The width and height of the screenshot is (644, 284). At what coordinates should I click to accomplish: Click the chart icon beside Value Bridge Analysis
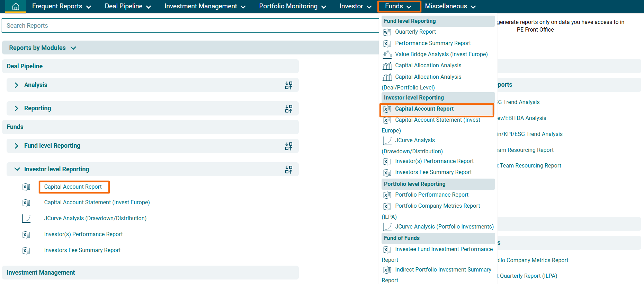387,55
